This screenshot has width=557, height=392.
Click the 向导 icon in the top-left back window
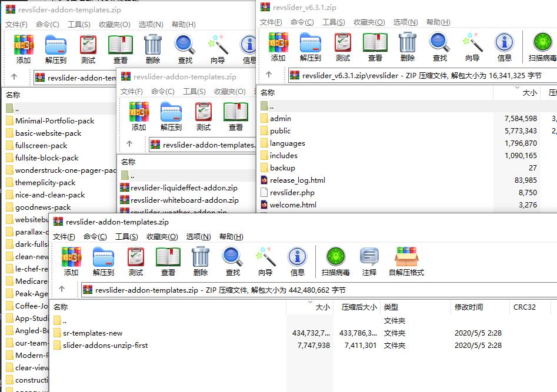[218, 49]
